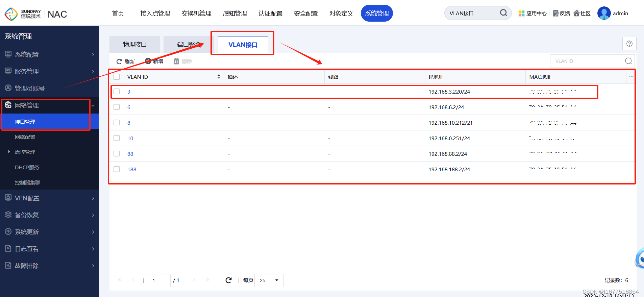This screenshot has width=644, height=297.
Task: Click the 系统配置 sidebar icon
Action: (8, 54)
